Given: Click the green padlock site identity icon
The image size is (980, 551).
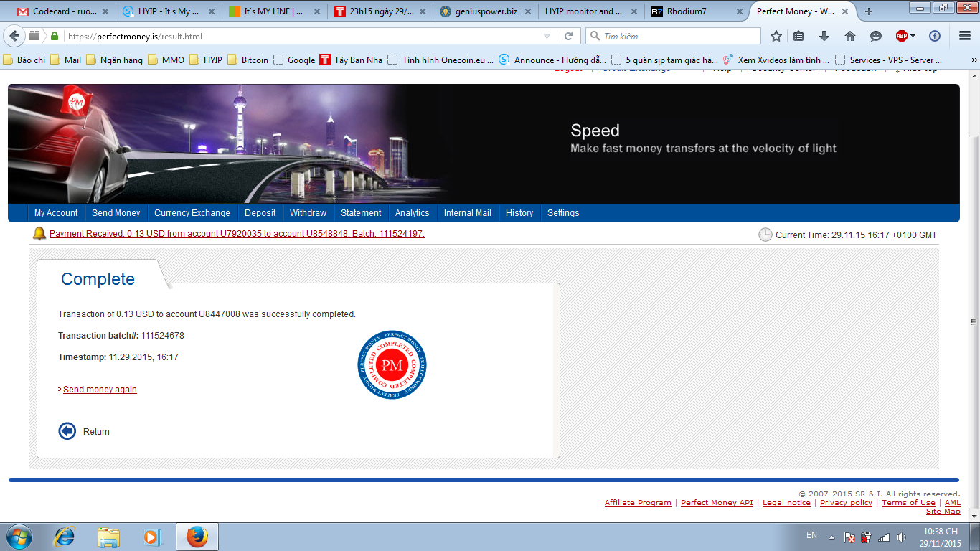Looking at the screenshot, I should pos(55,36).
